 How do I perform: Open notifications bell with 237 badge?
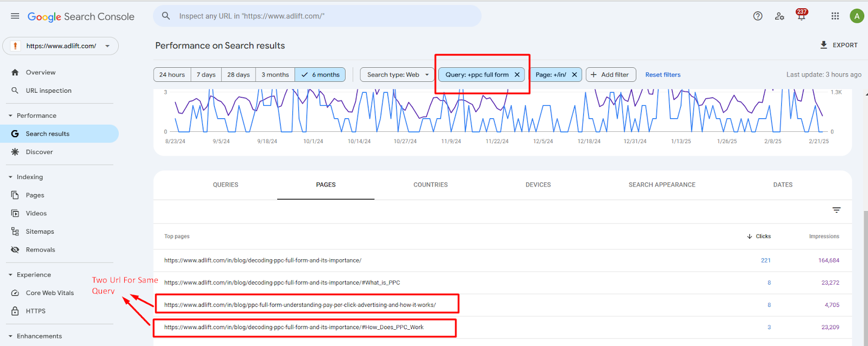coord(801,15)
